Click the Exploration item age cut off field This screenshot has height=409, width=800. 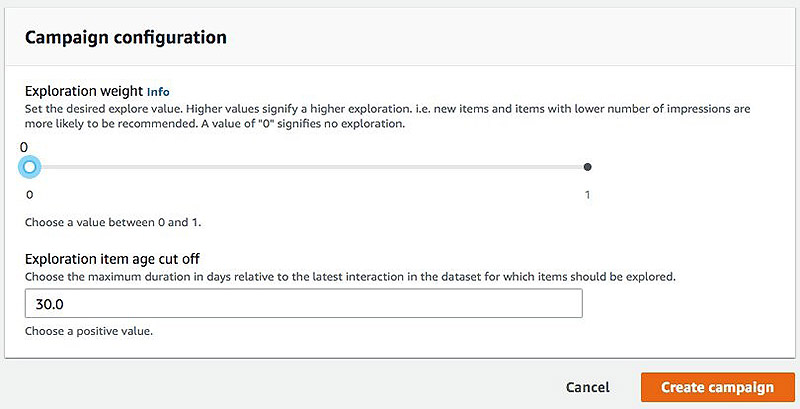tap(304, 303)
